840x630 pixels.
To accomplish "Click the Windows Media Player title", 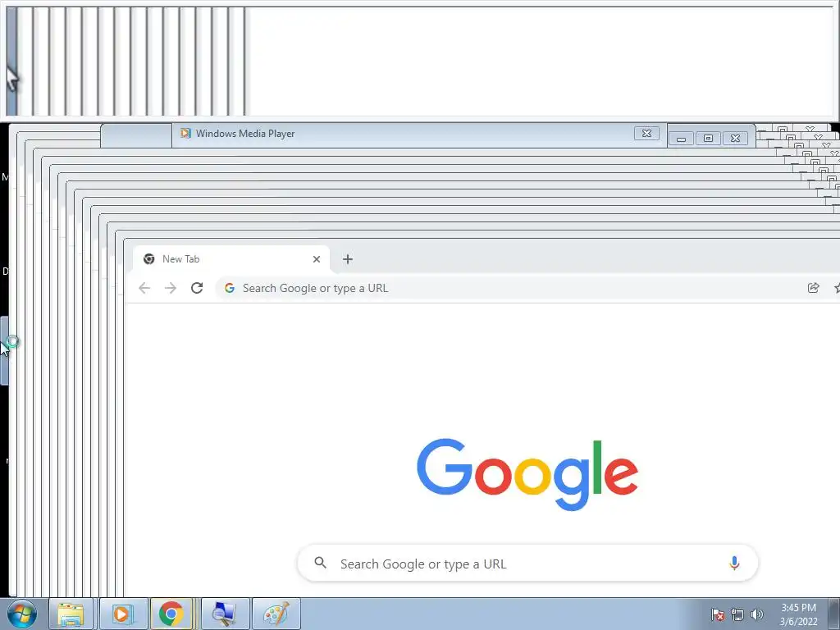I will tap(245, 134).
